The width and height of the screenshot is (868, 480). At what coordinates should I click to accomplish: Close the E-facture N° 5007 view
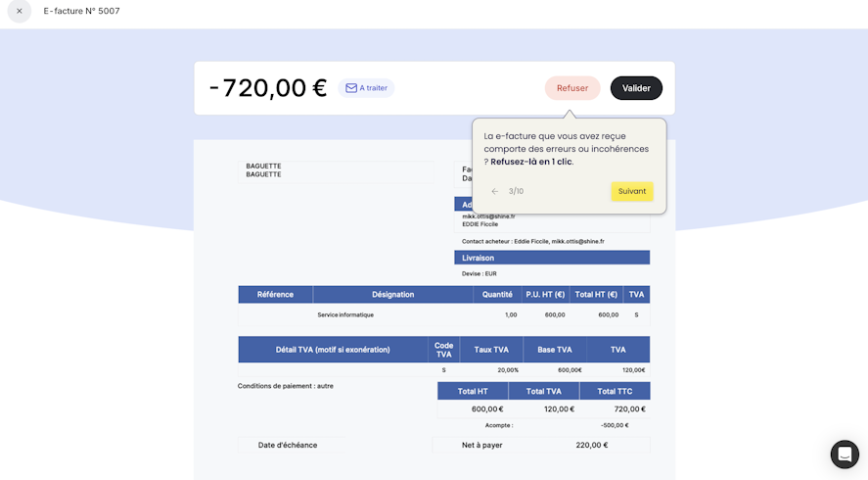[20, 11]
